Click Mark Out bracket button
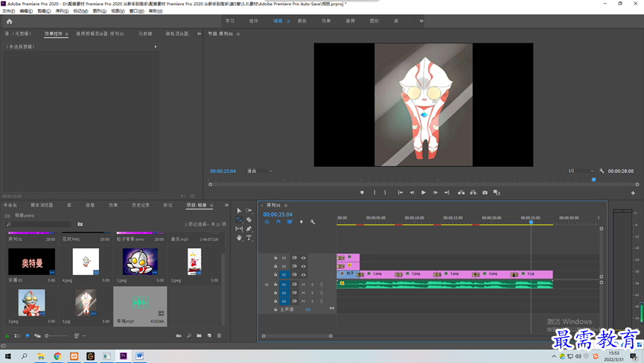The image size is (644, 363). click(385, 192)
